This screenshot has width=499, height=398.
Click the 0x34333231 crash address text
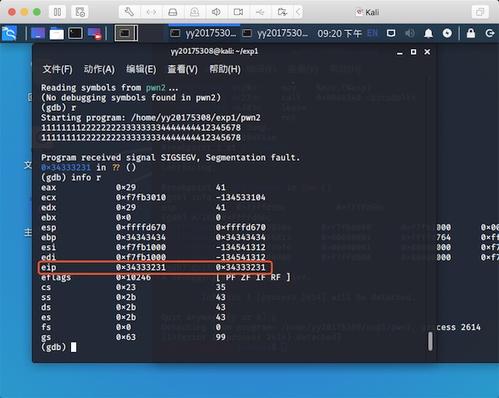click(66, 167)
